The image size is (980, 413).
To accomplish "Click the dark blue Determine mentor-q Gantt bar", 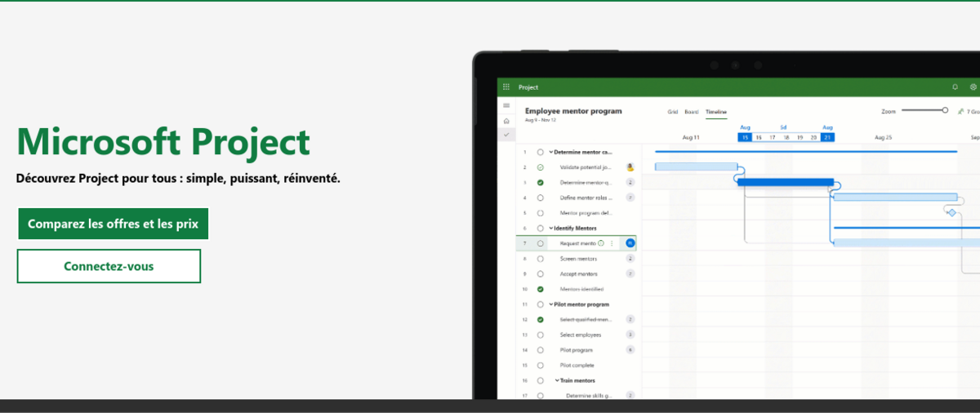I will pyautogui.click(x=786, y=182).
